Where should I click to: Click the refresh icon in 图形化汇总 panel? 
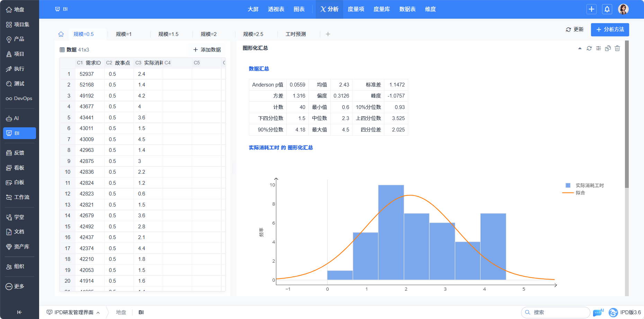(589, 48)
